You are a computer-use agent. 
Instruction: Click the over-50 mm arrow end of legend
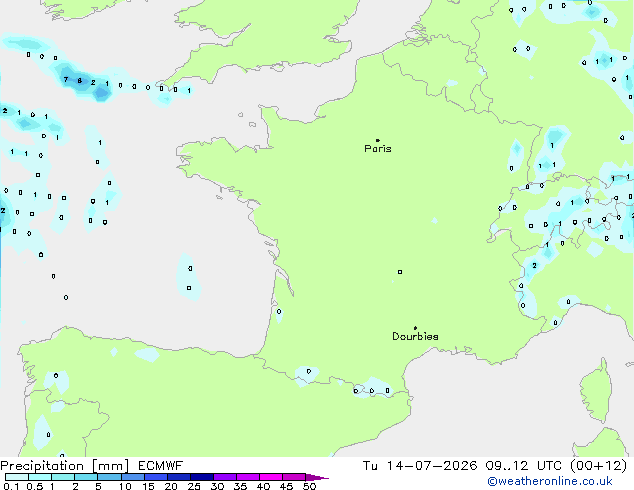tap(317, 477)
